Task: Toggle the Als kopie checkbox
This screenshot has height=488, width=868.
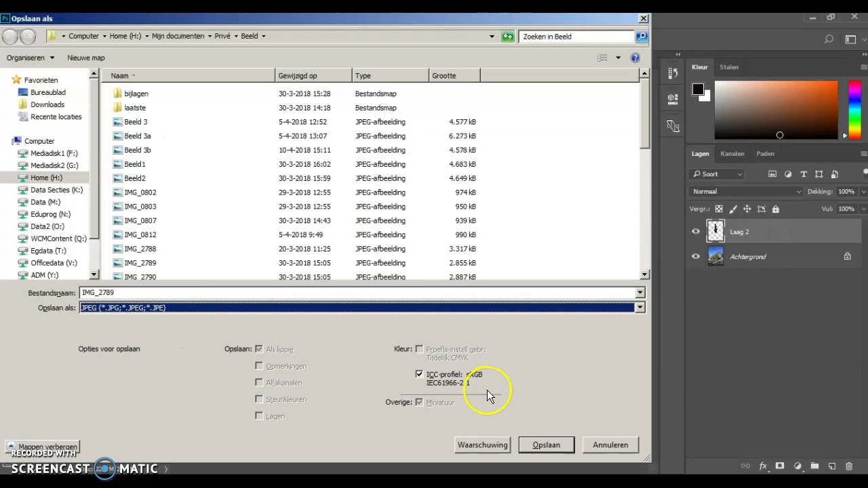Action: (x=259, y=349)
